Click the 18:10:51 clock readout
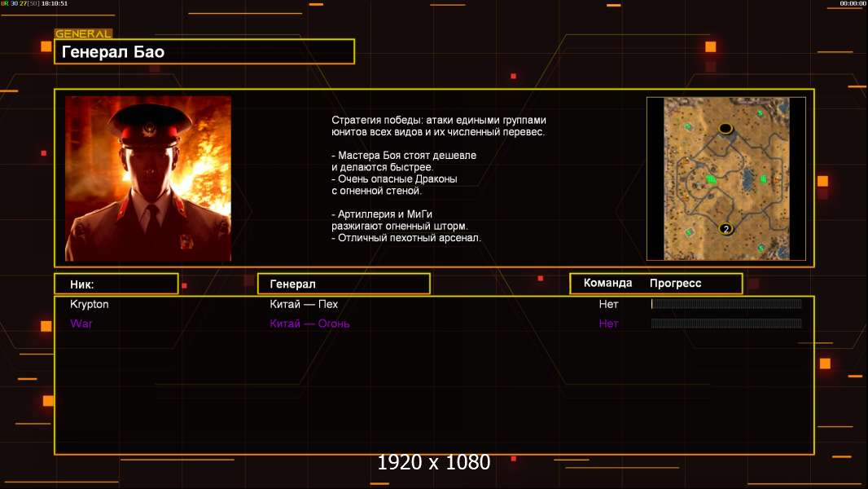The height and width of the screenshot is (489, 868). pos(55,3)
